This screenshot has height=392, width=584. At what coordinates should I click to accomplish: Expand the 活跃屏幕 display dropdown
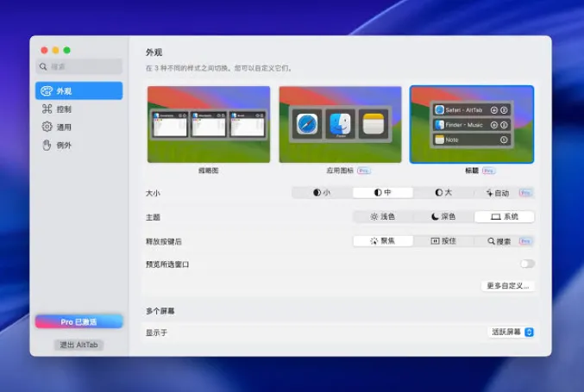pos(512,332)
